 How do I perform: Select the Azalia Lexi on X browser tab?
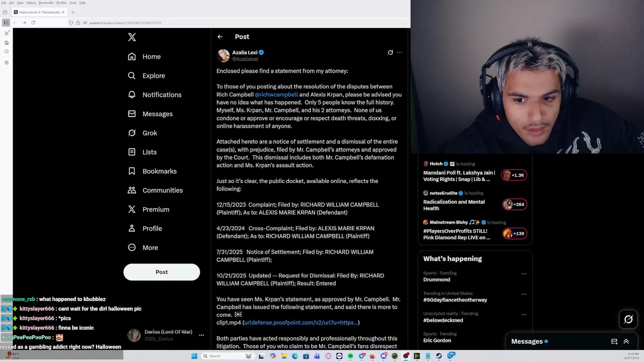pos(39,12)
